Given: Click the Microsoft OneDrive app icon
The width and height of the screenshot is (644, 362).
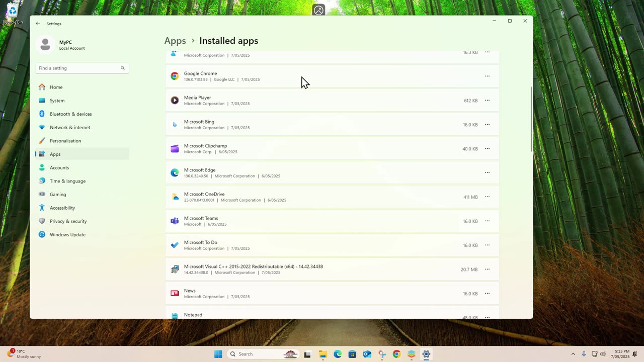Looking at the screenshot, I should [x=175, y=197].
